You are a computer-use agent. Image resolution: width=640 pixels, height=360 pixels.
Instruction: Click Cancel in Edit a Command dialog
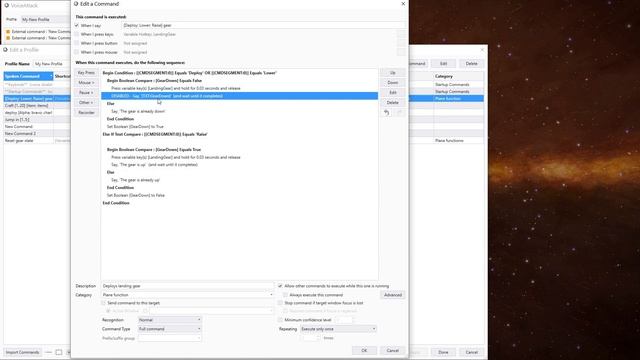tap(393, 351)
